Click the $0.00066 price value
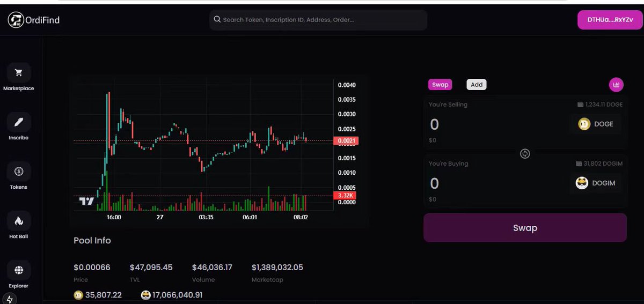644x304 pixels. pyautogui.click(x=92, y=267)
